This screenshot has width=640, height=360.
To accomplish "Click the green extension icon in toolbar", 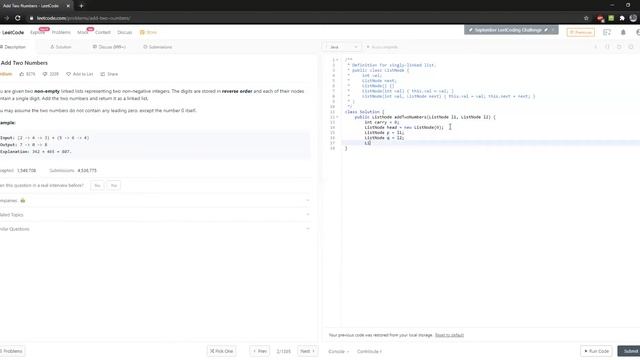I will click(x=611, y=18).
